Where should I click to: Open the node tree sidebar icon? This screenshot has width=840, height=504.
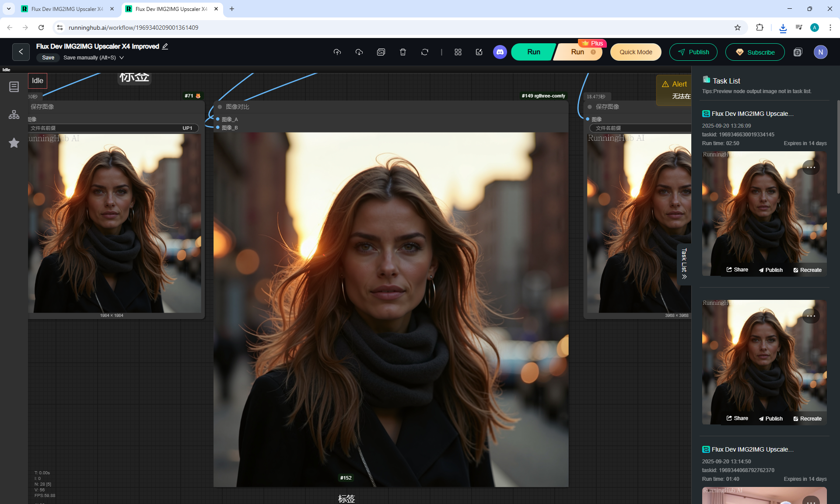pyautogui.click(x=14, y=115)
